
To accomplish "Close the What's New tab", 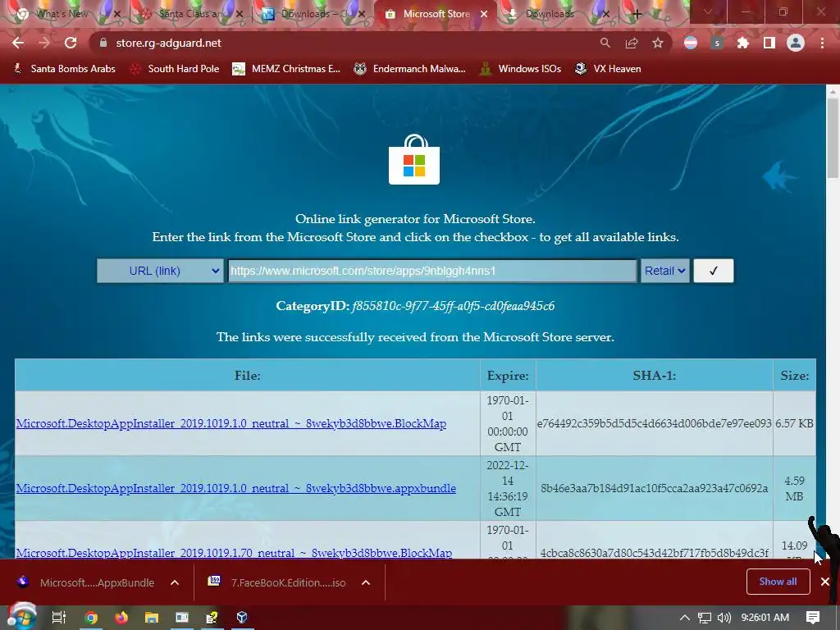I will tap(117, 14).
